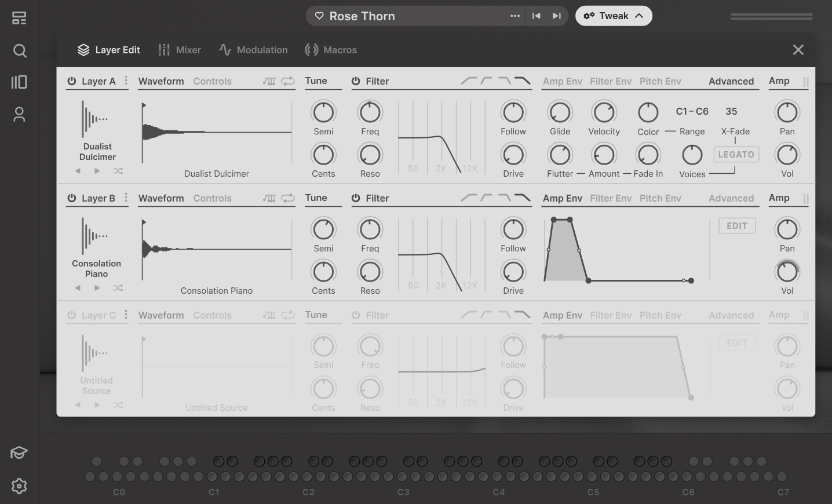Adjust the Layer B Vol knob
Image resolution: width=832 pixels, height=504 pixels.
pyautogui.click(x=787, y=272)
